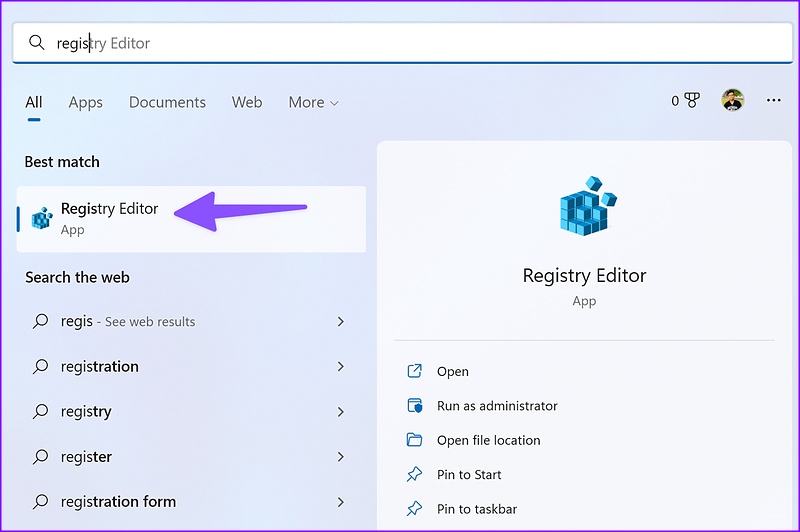Image resolution: width=800 pixels, height=532 pixels.
Task: Switch to the Documents tab
Action: point(167,103)
